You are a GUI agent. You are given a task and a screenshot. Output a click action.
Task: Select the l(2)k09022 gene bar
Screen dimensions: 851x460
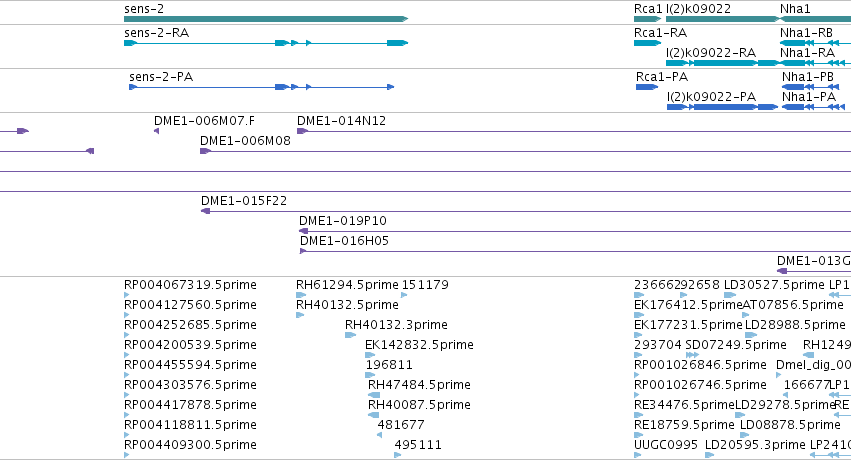tap(723, 19)
